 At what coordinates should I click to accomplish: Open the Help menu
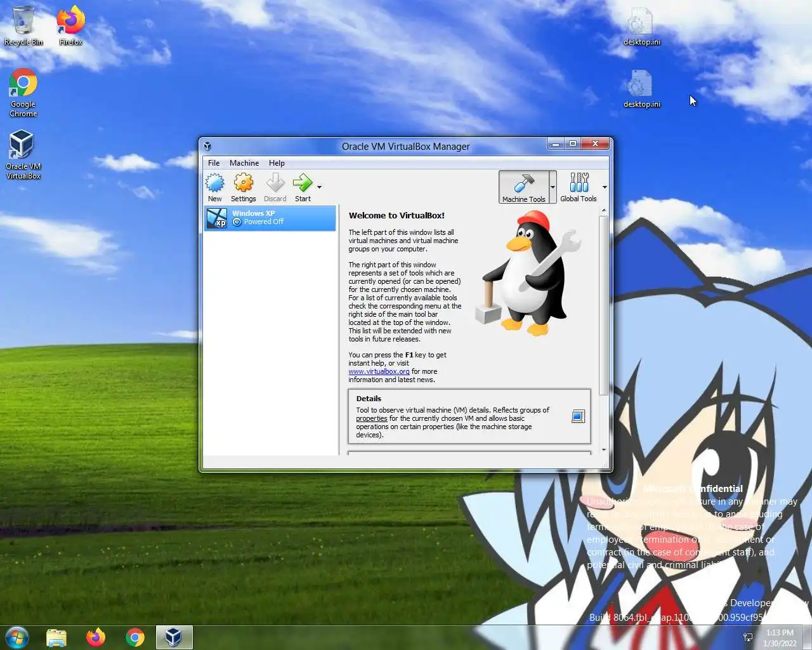(x=277, y=163)
